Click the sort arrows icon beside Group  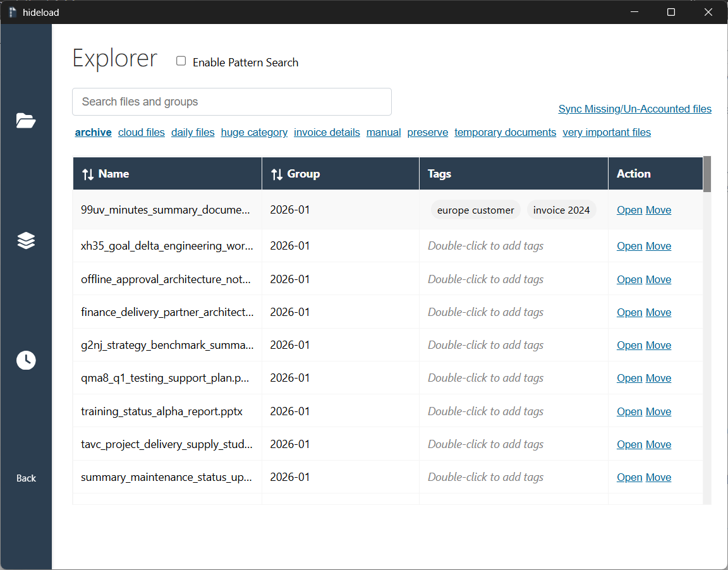click(277, 174)
